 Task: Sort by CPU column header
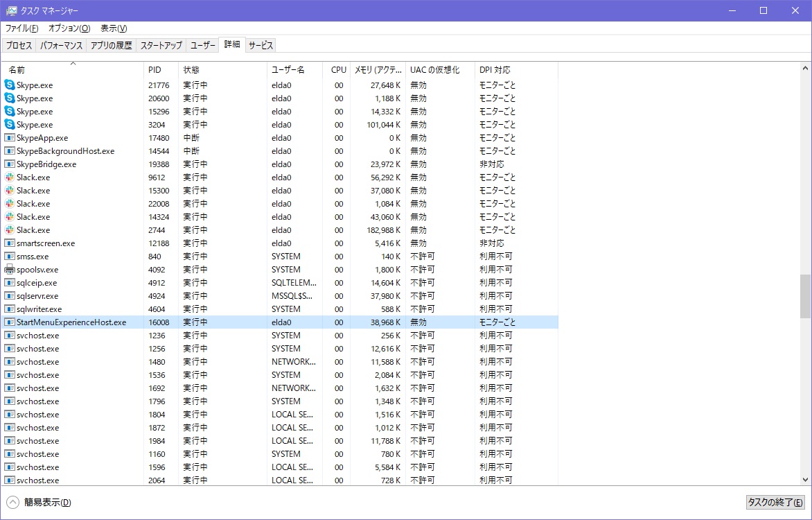click(x=337, y=69)
